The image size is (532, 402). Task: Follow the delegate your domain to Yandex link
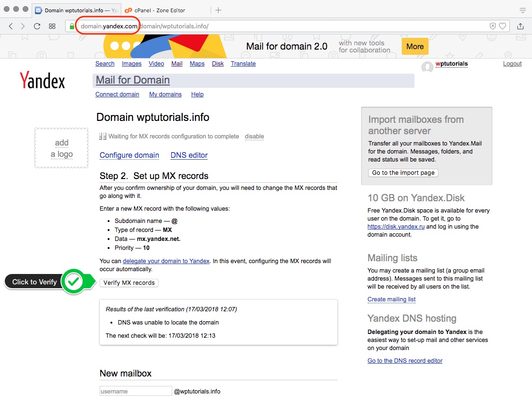[166, 261]
